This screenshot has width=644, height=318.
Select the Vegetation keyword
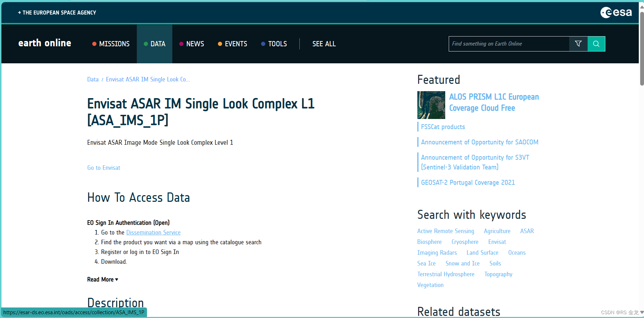coord(431,285)
